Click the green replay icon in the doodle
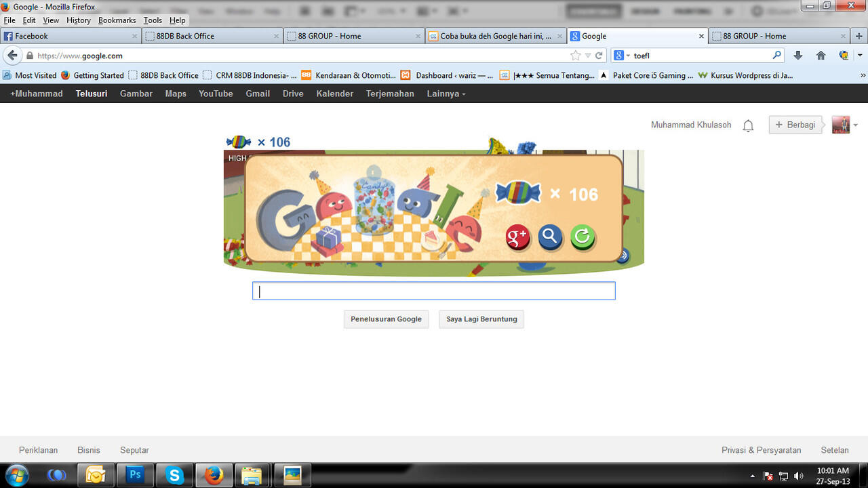 tap(583, 237)
